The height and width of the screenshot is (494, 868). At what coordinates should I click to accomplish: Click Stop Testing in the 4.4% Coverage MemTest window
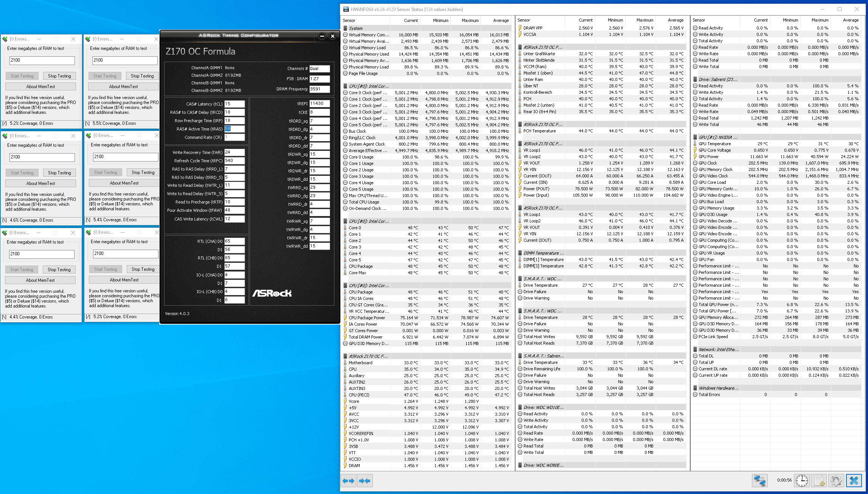[59, 270]
